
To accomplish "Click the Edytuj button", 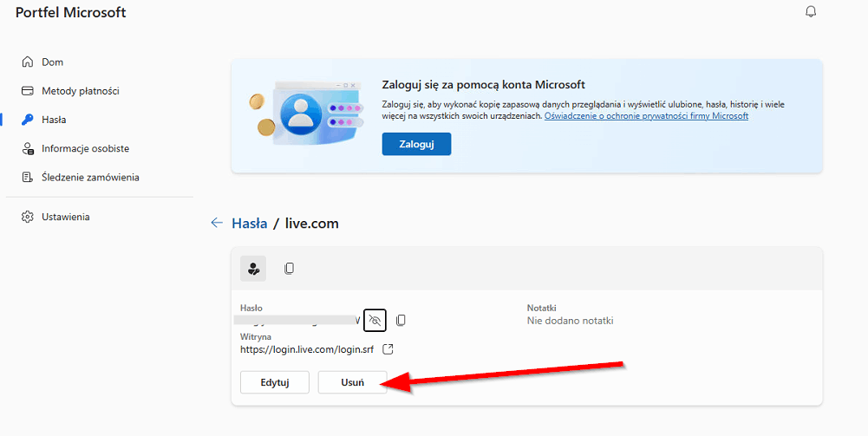I will (x=275, y=382).
